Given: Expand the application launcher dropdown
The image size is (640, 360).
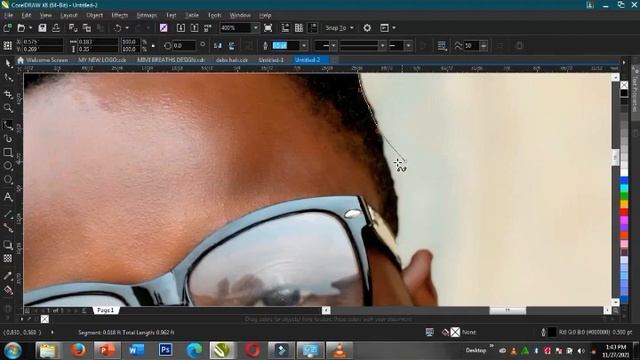Looking at the screenshot, I should click(x=394, y=28).
